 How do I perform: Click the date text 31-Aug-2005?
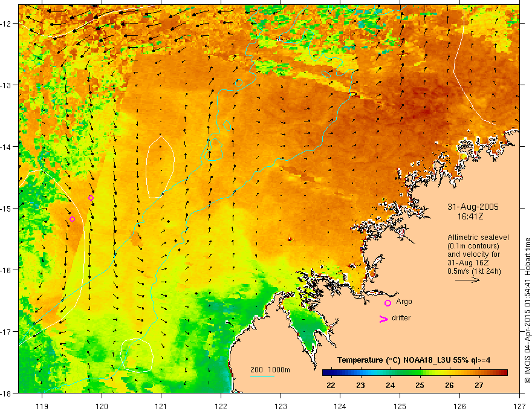pyautogui.click(x=473, y=207)
